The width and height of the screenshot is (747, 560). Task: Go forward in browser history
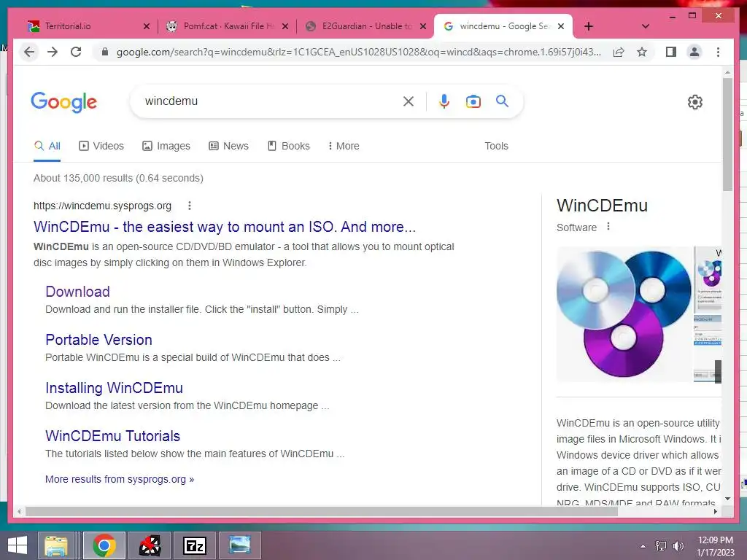coord(53,52)
